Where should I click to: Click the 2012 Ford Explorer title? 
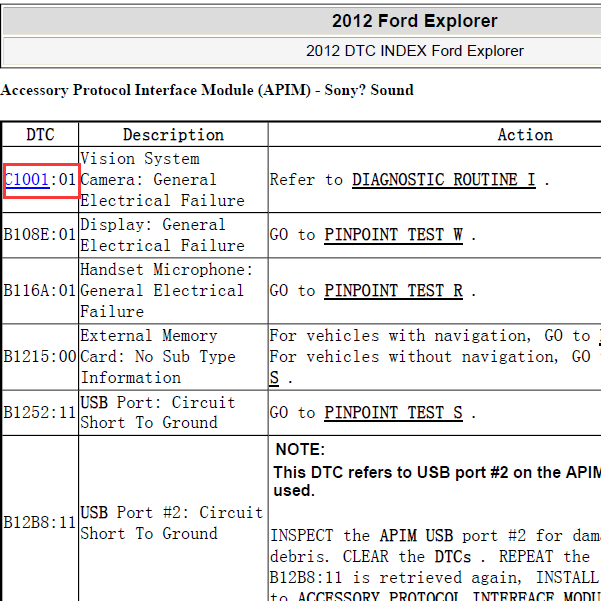(x=415, y=21)
